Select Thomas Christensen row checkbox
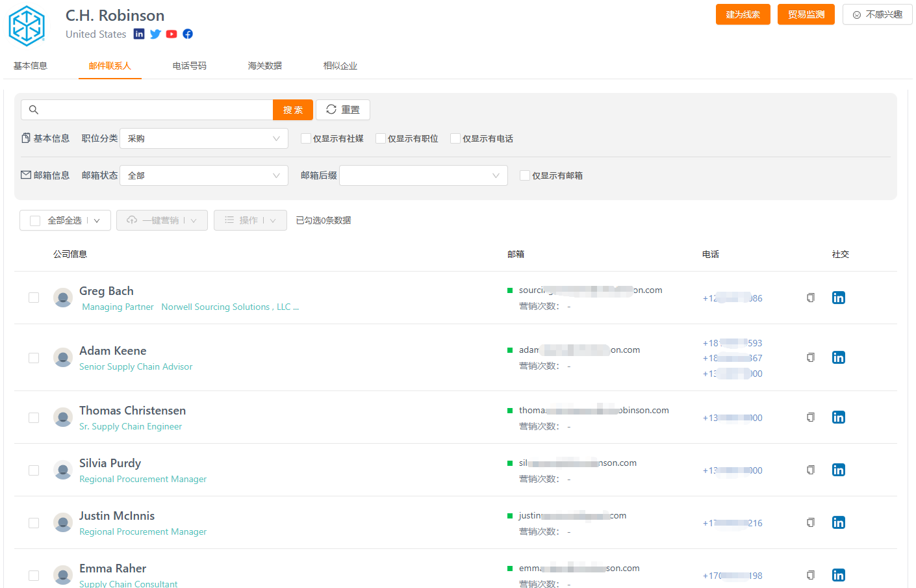Viewport: 916px width, 588px height. (34, 418)
